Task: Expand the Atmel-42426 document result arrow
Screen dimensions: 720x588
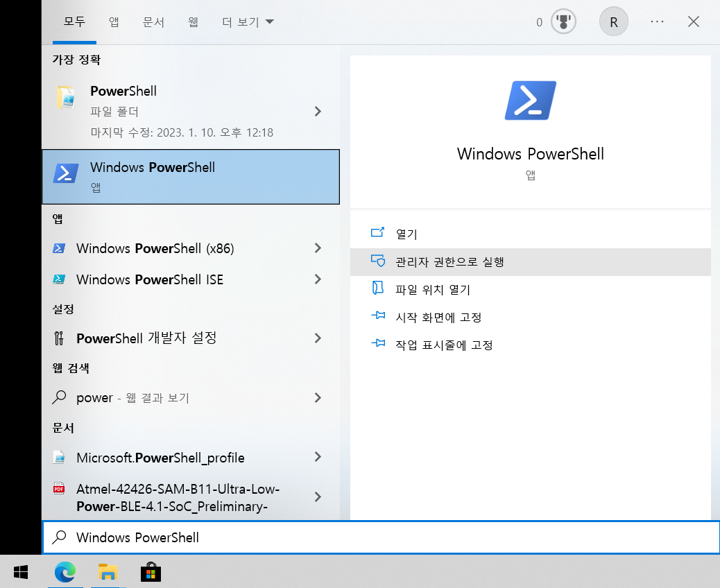Action: tap(318, 496)
